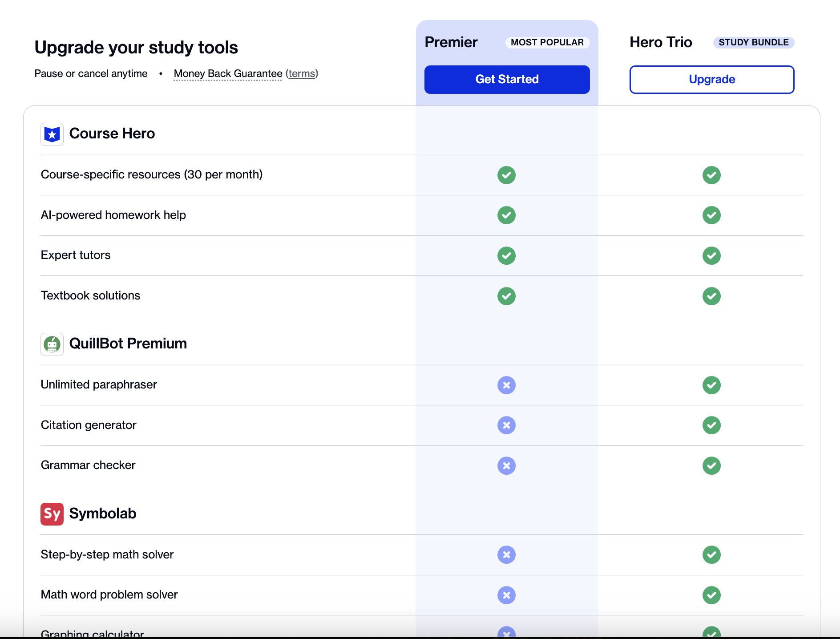Click Hero Trio checkmark for Textbook solutions
Screen dimensions: 840x639
(x=711, y=296)
